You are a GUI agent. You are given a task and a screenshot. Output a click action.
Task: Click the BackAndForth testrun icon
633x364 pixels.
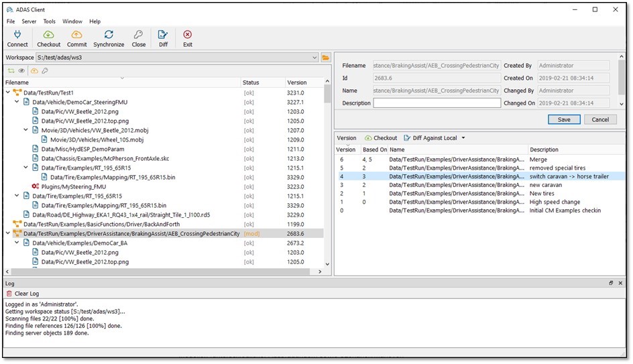tap(17, 224)
